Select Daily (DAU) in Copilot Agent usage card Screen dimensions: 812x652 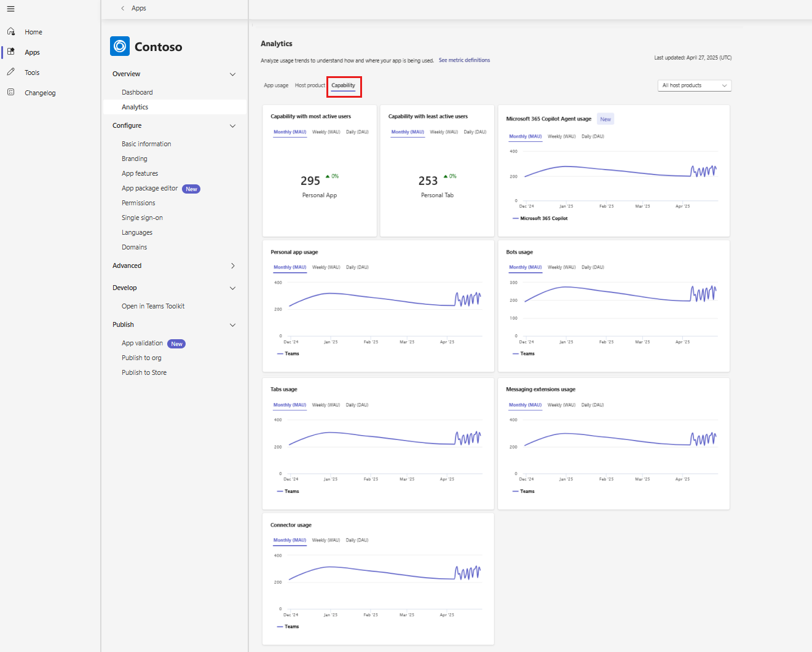(593, 136)
